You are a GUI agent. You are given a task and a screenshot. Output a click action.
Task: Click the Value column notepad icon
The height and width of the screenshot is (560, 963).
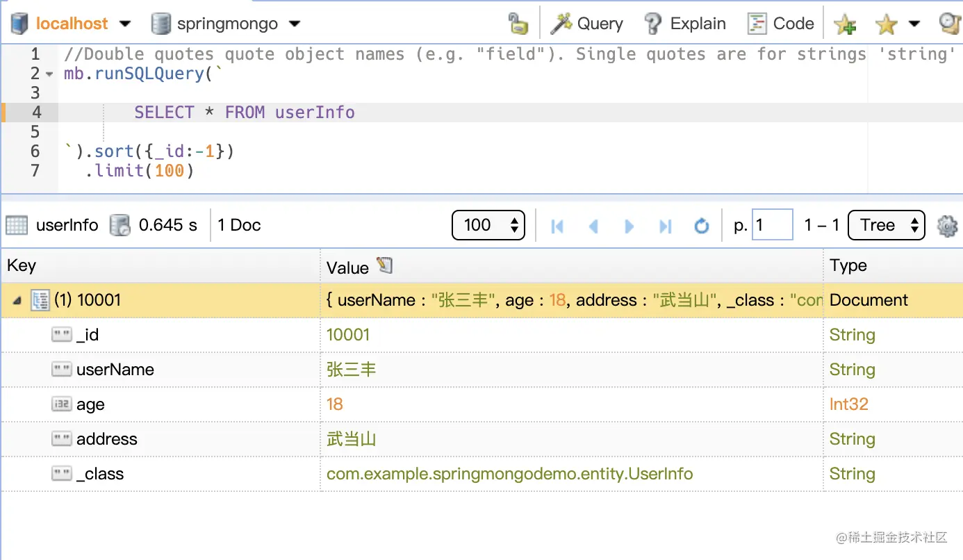click(384, 265)
